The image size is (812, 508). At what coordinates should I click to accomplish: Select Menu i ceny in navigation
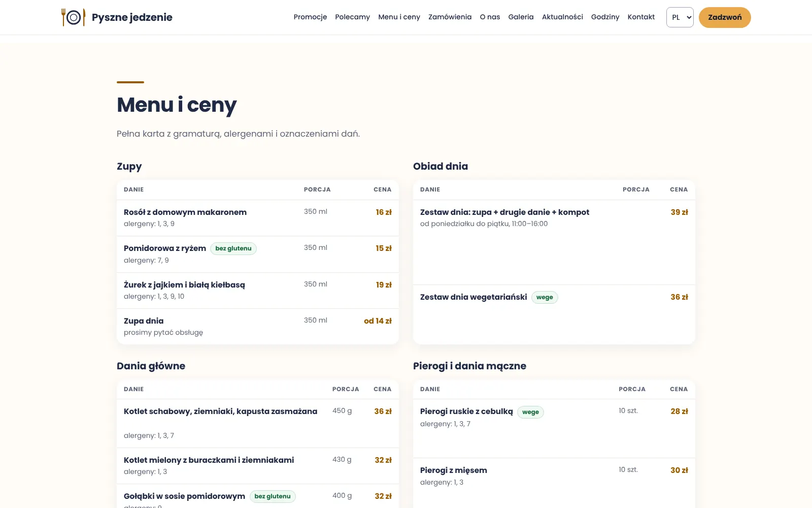[399, 17]
